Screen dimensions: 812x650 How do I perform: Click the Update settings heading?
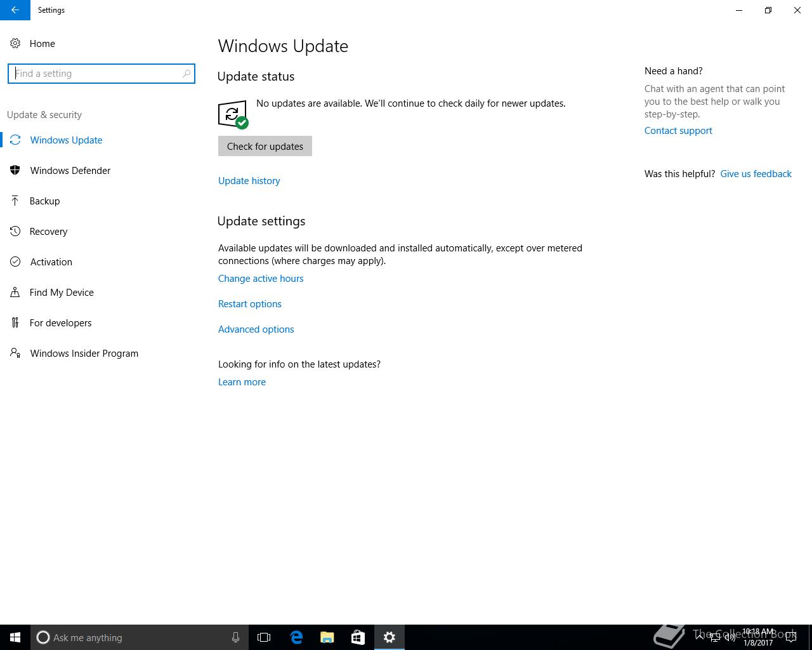tap(261, 221)
